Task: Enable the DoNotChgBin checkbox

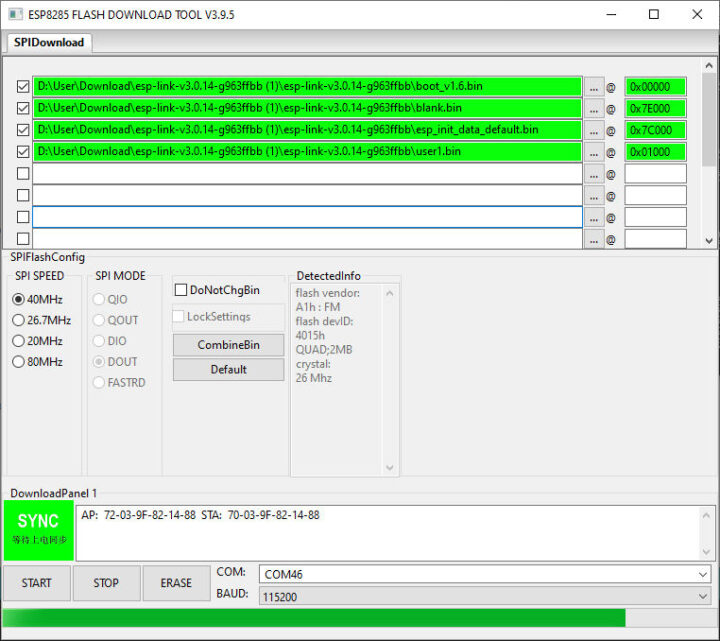Action: click(x=181, y=290)
